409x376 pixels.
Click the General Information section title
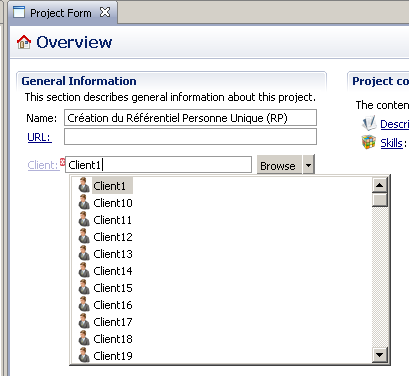pos(79,81)
